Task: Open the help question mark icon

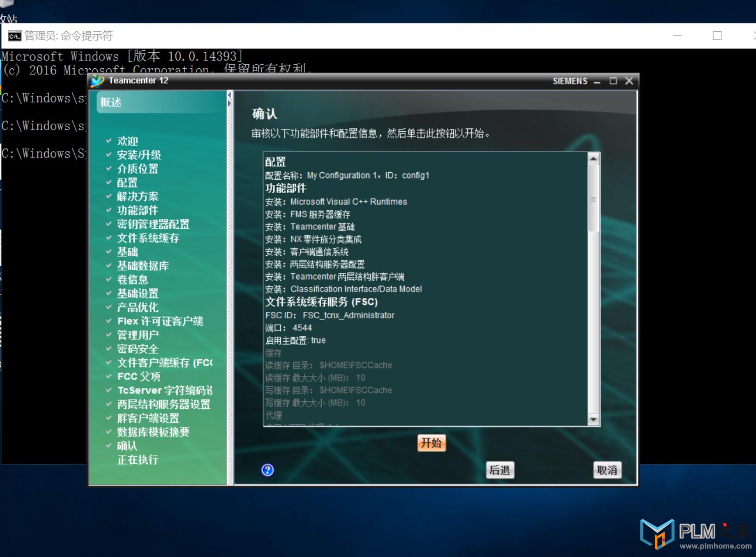Action: tap(268, 470)
